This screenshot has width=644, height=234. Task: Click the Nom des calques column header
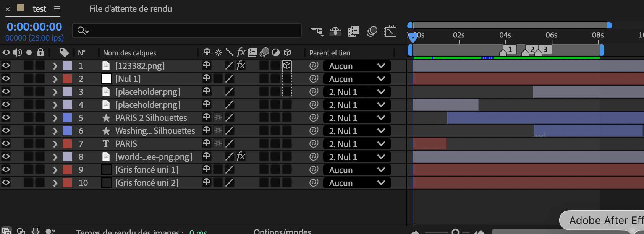point(129,53)
